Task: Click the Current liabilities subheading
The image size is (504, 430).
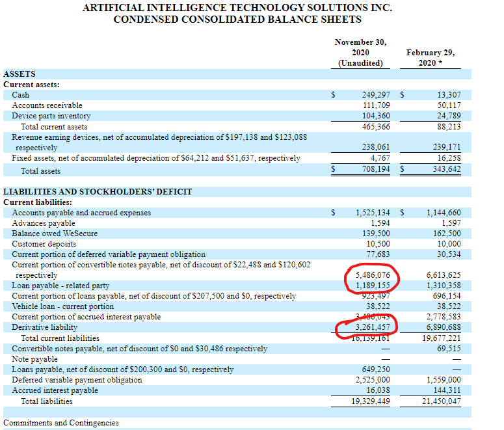Action: (38, 202)
